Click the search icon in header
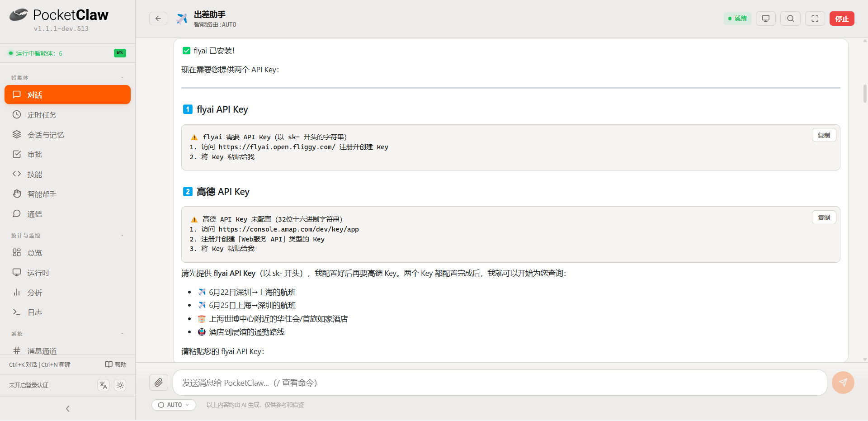Viewport: 868px width, 421px height. click(791, 19)
